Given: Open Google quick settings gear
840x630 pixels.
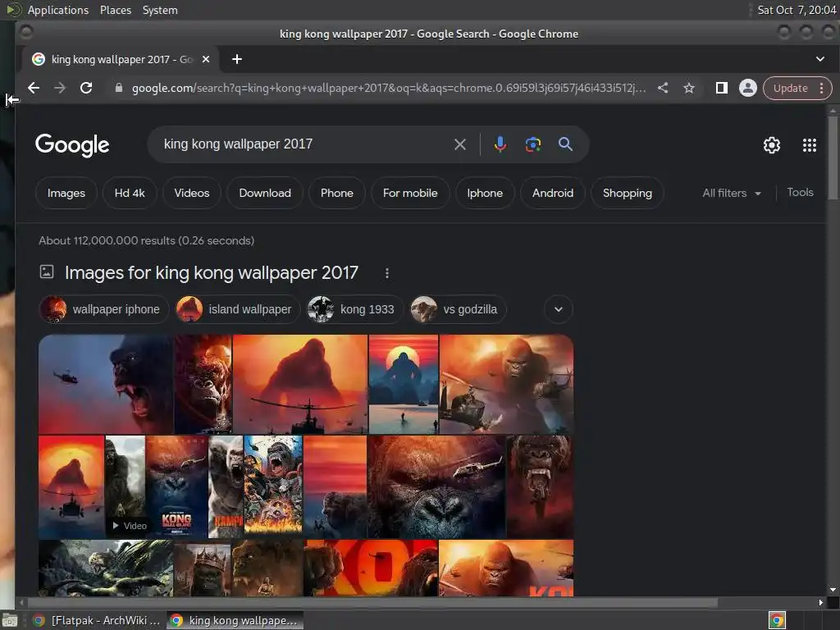Looking at the screenshot, I should coord(771,145).
